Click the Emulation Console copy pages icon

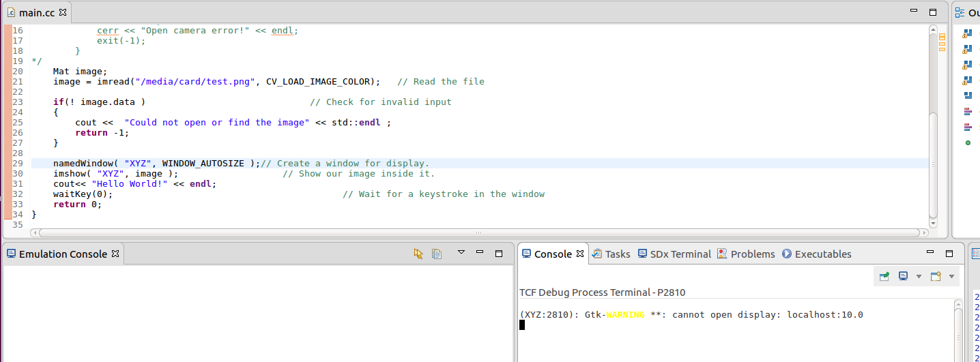pyautogui.click(x=437, y=254)
